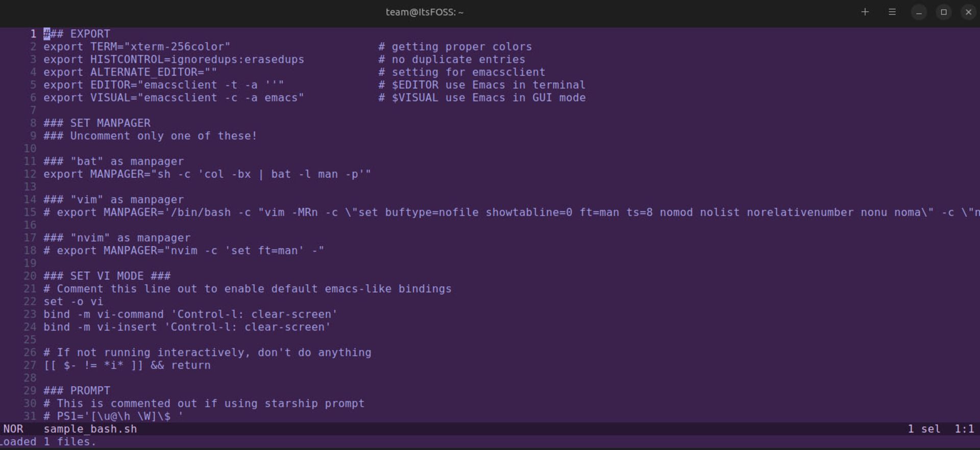Click the '### SET MANPAGER' heading comment

coord(96,123)
